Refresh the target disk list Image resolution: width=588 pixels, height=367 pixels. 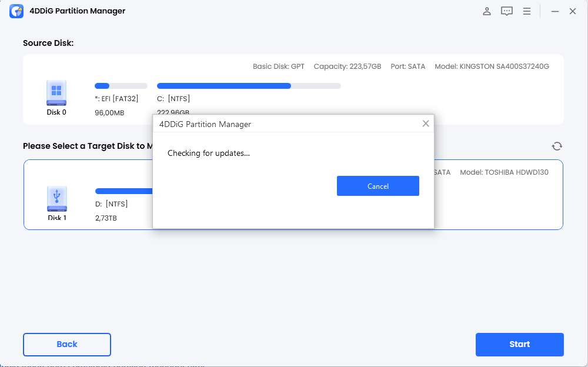pyautogui.click(x=557, y=146)
